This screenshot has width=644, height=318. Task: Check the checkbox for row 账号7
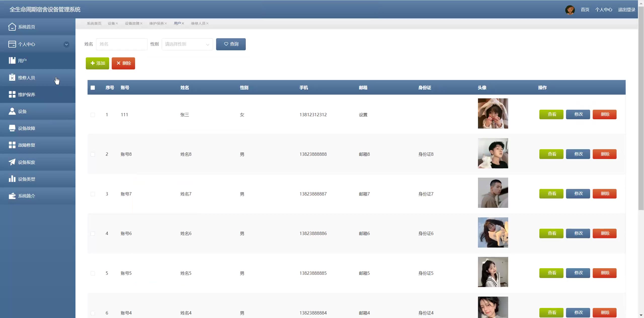[x=93, y=194]
